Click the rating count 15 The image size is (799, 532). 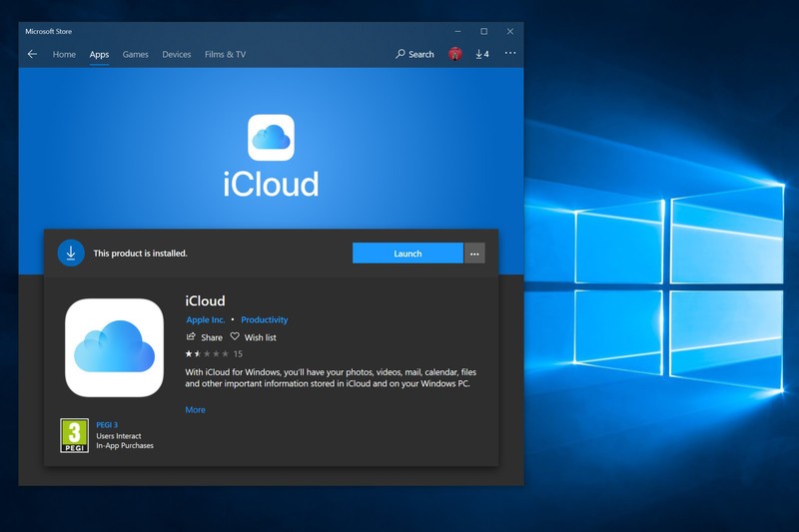pos(238,353)
